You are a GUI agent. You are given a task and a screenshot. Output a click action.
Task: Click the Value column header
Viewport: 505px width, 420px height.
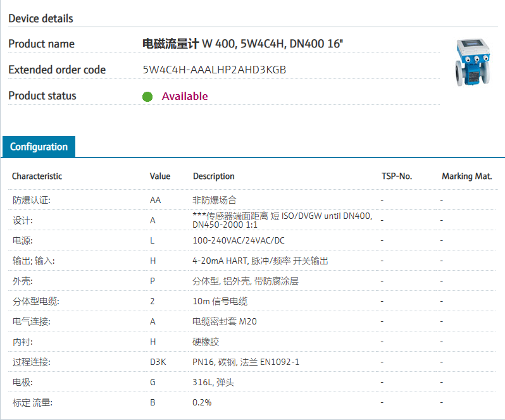[160, 176]
